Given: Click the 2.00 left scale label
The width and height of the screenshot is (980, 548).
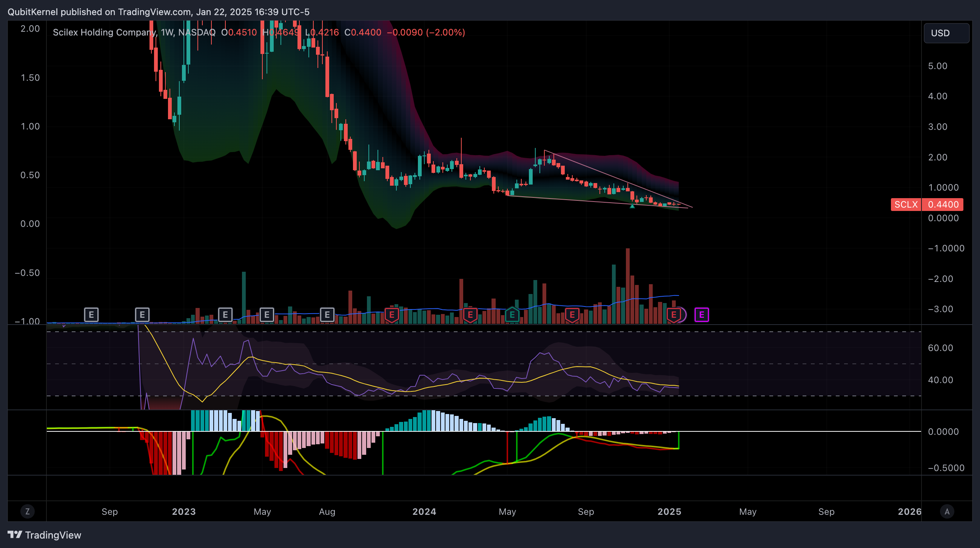Looking at the screenshot, I should click(x=30, y=29).
